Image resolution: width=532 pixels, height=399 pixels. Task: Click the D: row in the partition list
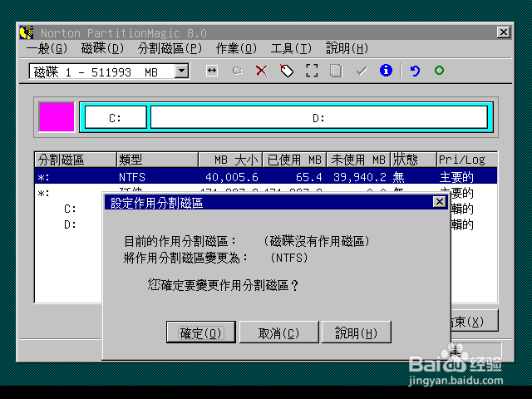[70, 224]
